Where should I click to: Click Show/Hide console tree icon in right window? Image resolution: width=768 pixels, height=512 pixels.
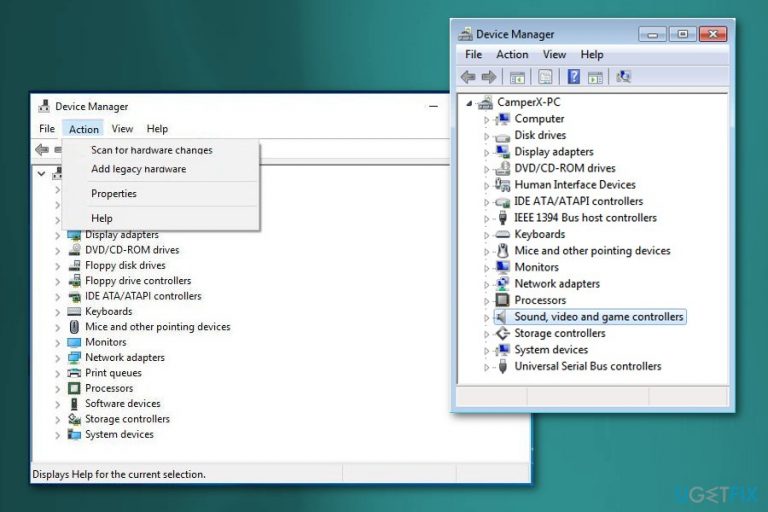(517, 77)
